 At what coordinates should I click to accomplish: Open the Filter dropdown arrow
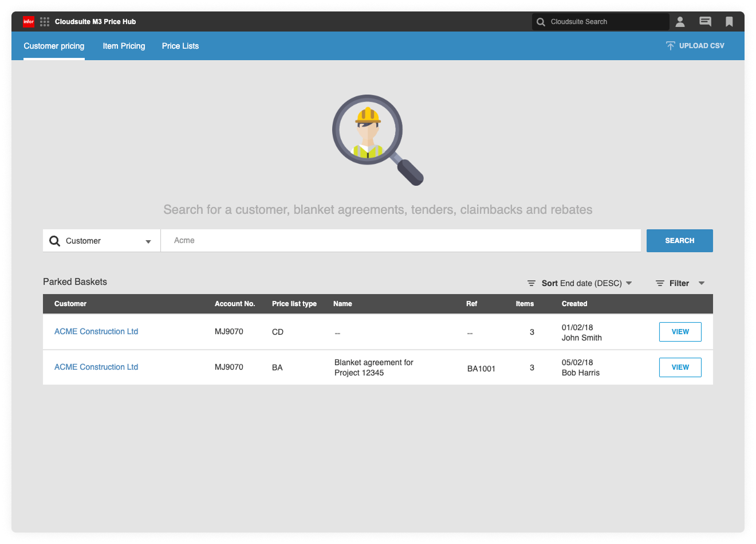702,283
